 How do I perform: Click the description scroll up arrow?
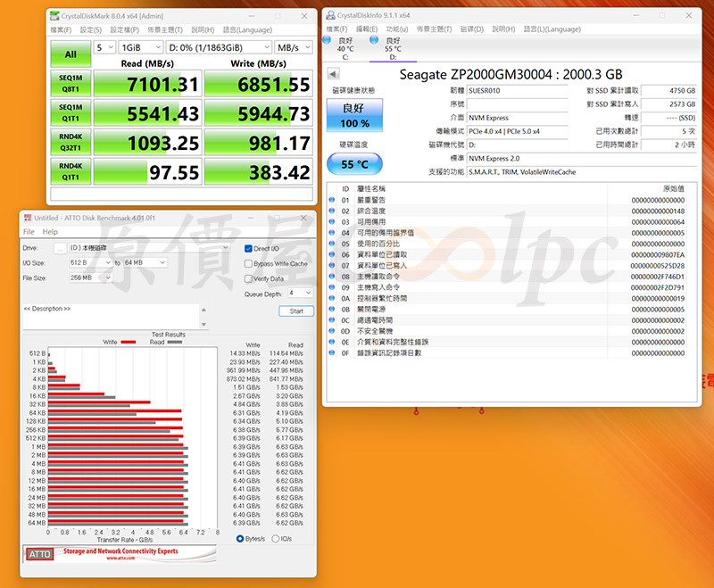pos(203,310)
